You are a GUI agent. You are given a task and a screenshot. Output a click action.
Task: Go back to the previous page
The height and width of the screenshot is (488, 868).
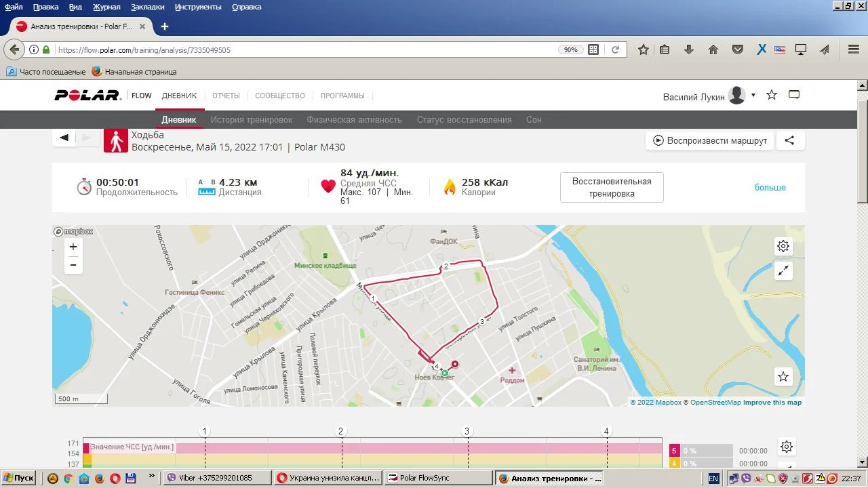tap(14, 49)
